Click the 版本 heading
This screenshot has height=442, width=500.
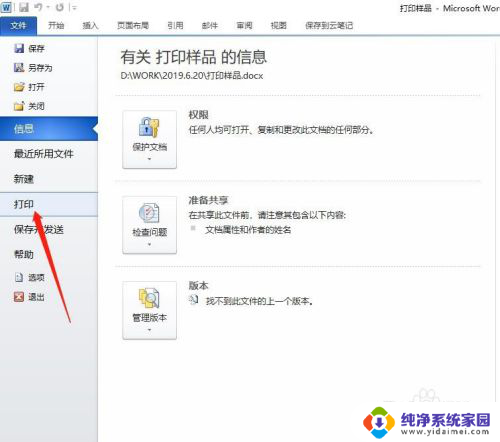(199, 285)
